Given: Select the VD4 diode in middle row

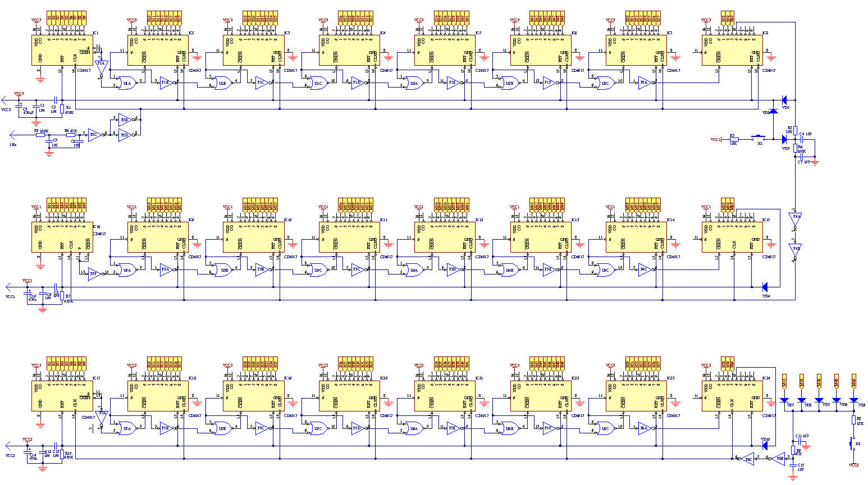Looking at the screenshot, I should click(x=765, y=287).
